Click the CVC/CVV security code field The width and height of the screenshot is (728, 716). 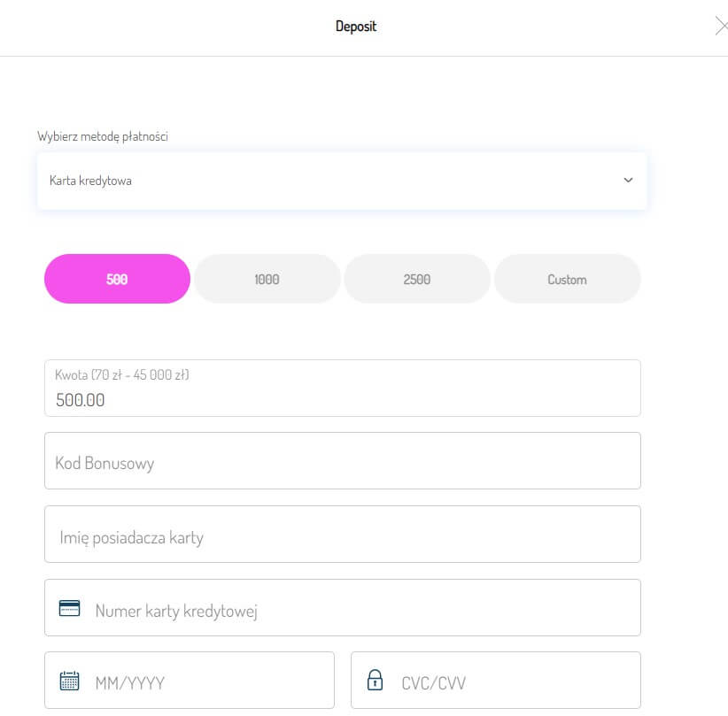496,681
